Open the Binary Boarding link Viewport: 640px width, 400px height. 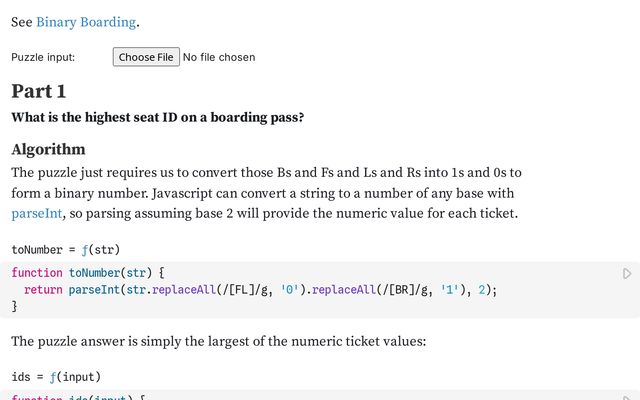[x=87, y=22]
